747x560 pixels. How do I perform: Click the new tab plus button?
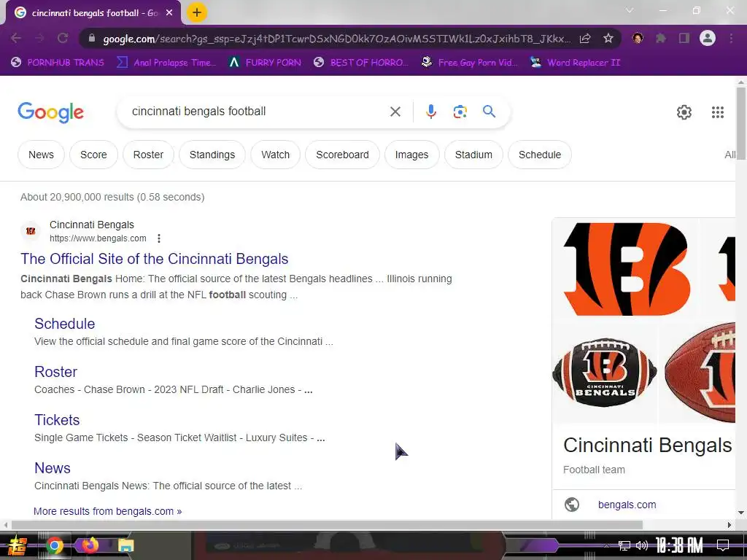[x=197, y=13]
